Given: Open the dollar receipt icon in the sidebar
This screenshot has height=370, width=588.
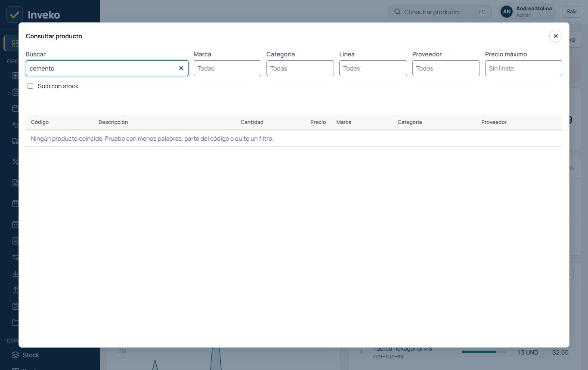Looking at the screenshot, I should (x=15, y=76).
